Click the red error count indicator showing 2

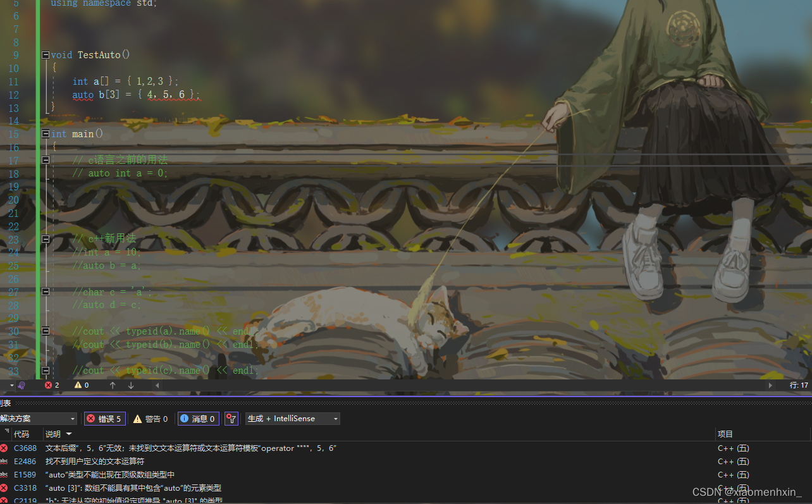coord(52,385)
